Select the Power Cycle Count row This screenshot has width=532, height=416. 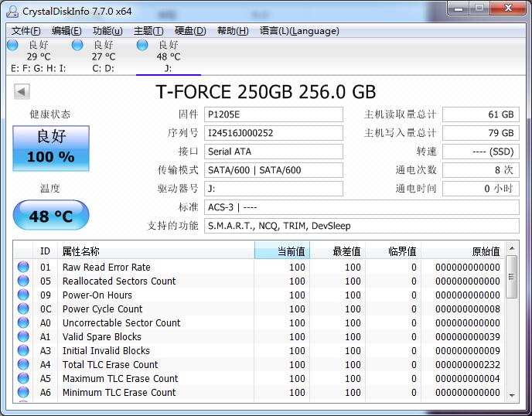point(259,309)
